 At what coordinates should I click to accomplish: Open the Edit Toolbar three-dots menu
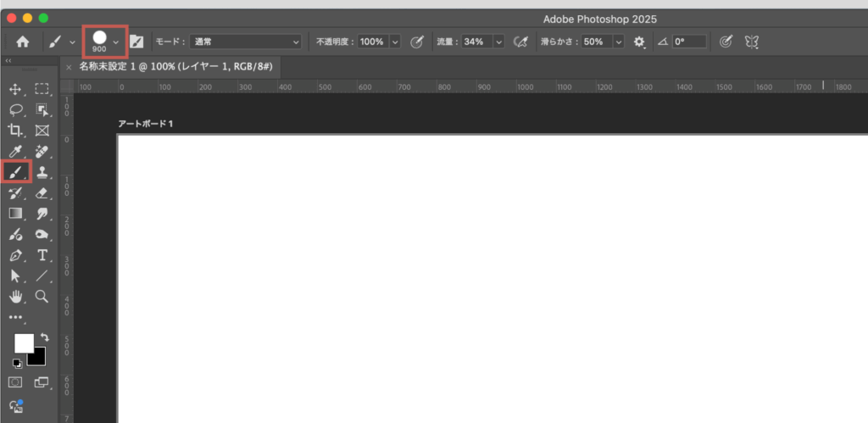15,317
